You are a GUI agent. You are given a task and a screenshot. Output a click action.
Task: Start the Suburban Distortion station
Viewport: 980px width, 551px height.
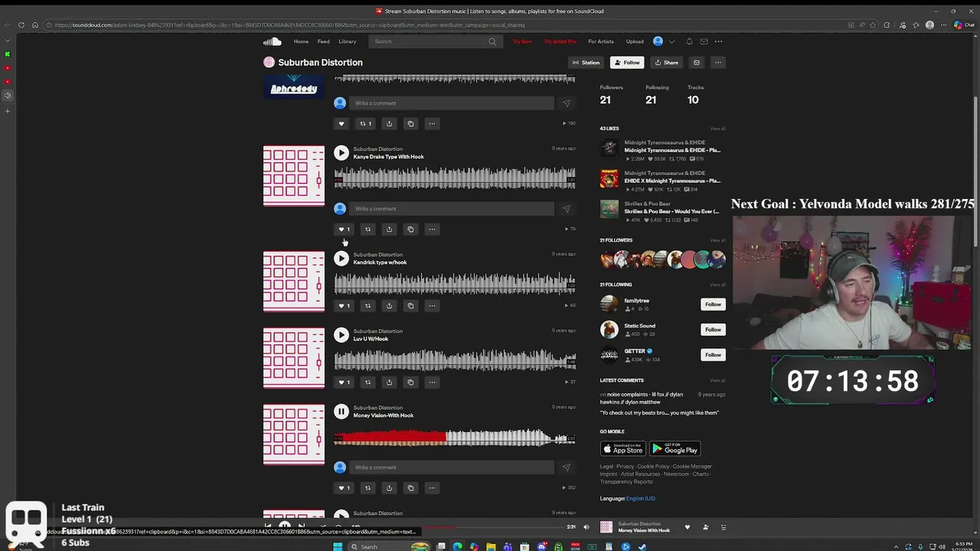point(586,63)
